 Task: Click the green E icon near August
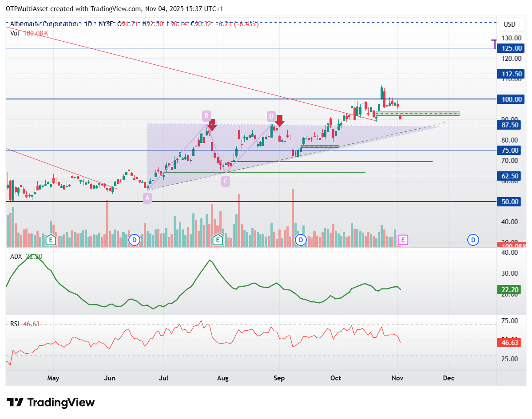pos(218,241)
